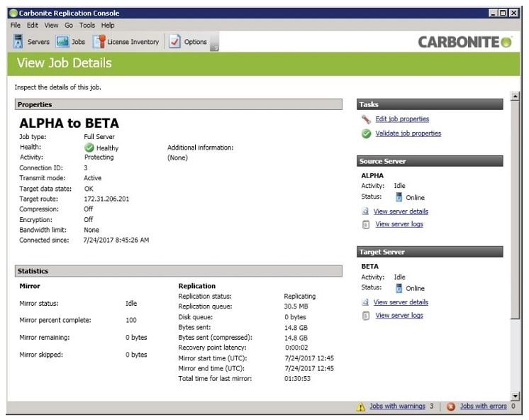The height and width of the screenshot is (420, 529).
Task: Open the Edit job properties link
Action: [402, 119]
